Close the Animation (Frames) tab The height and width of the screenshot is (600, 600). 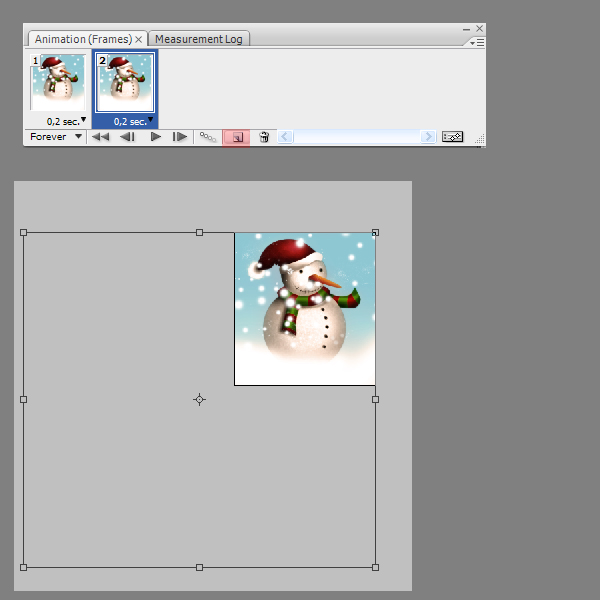(139, 39)
